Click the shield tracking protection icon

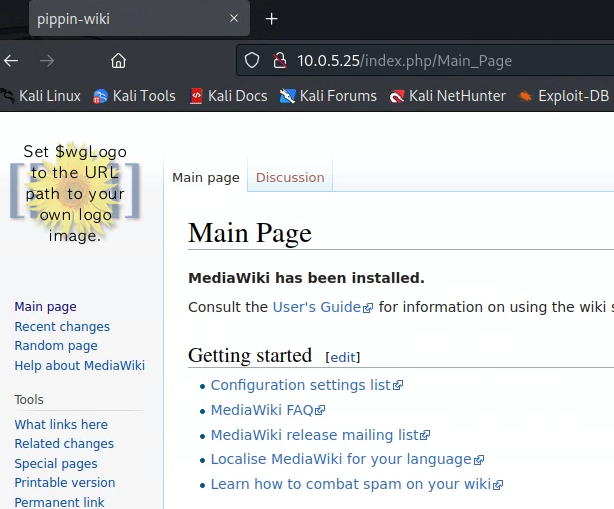tap(252, 60)
